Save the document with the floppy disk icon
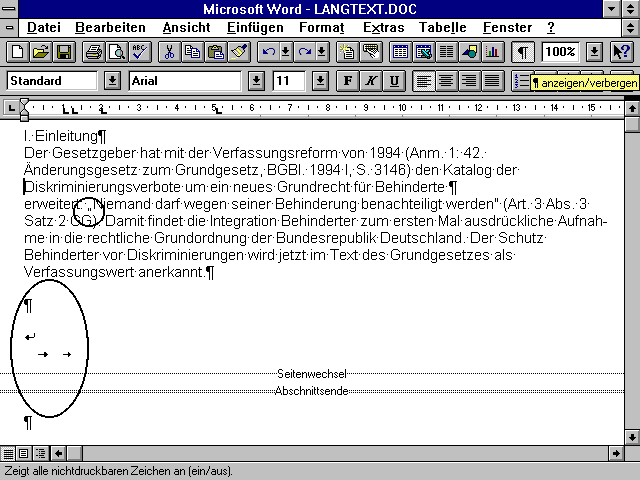The height and width of the screenshot is (480, 640). click(x=64, y=52)
